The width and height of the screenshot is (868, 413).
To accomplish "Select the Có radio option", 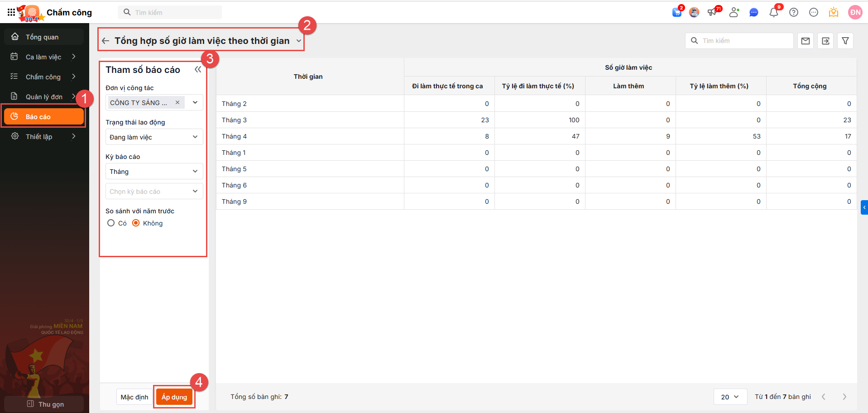I will point(111,223).
